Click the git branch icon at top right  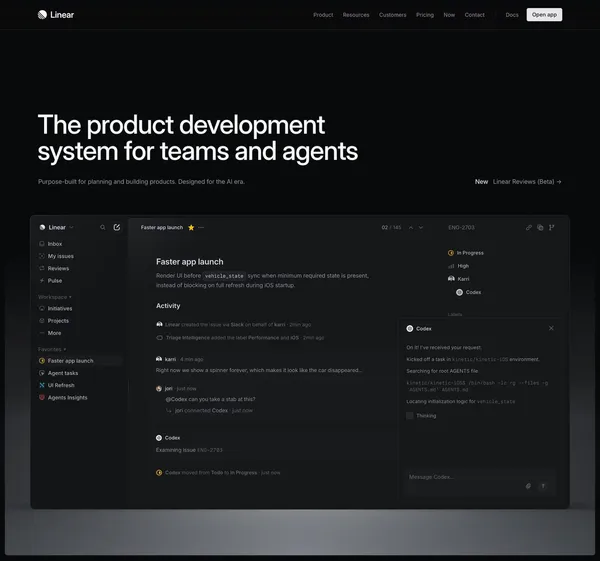551,227
